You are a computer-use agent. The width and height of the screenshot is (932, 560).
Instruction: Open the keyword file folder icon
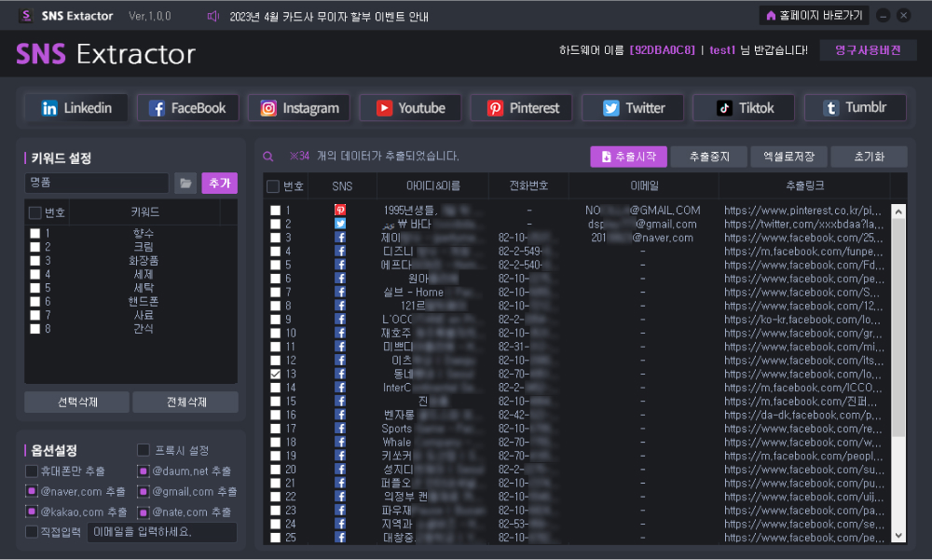[x=185, y=184]
